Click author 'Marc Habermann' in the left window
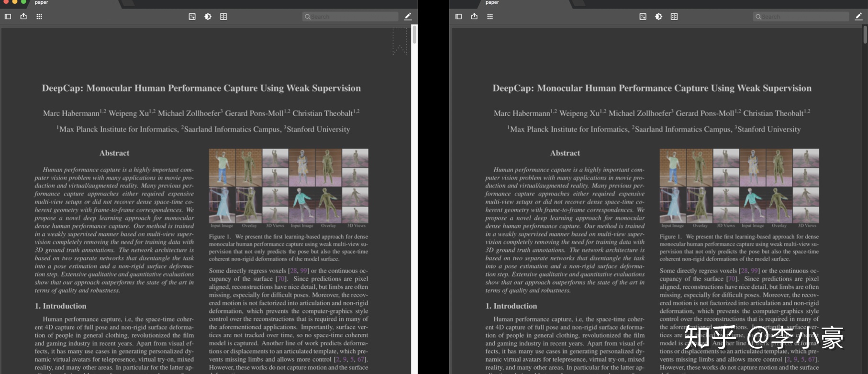Viewport: 868px width, 374px height. (x=71, y=114)
